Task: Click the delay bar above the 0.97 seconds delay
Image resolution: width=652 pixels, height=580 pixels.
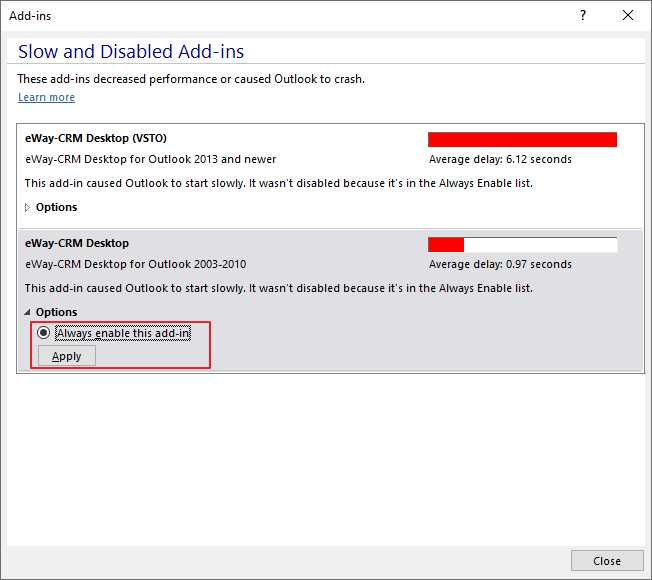Action: 522,244
